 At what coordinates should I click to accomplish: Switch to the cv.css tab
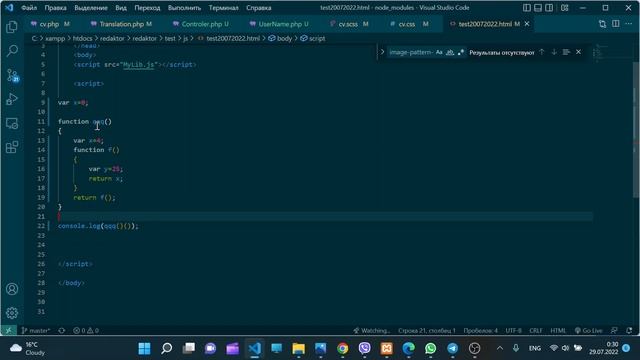tap(408, 24)
